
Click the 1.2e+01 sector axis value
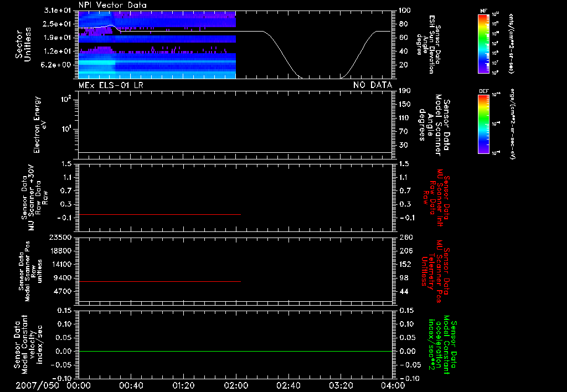tap(58, 51)
